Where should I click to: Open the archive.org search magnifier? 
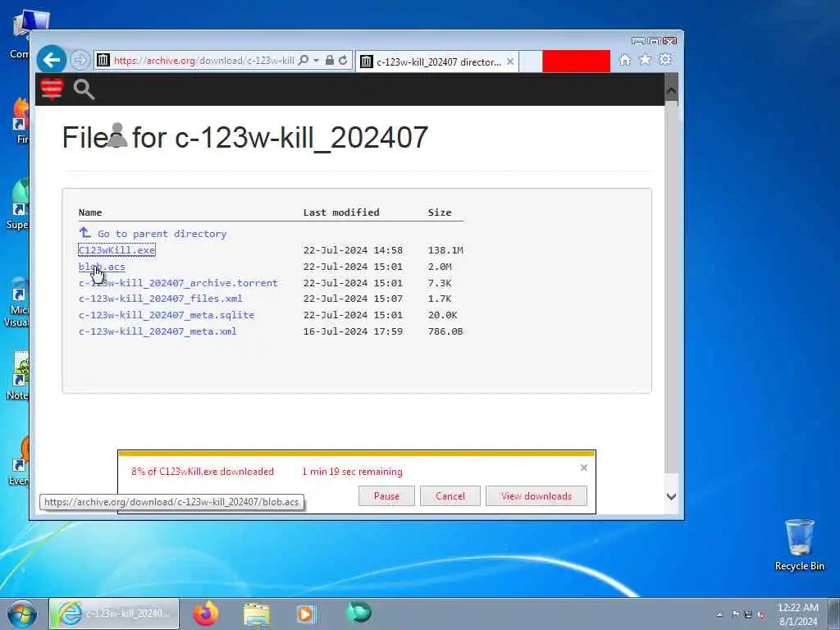[x=84, y=89]
